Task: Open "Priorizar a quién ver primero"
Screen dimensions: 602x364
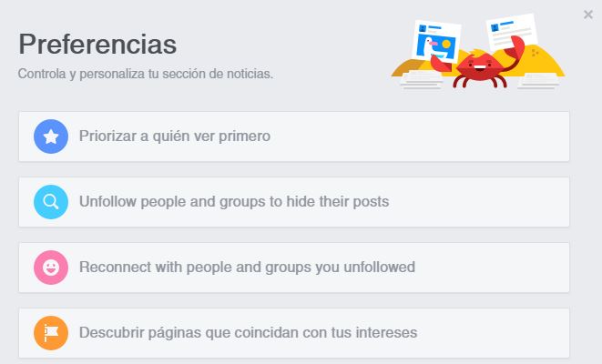Action: [175, 136]
